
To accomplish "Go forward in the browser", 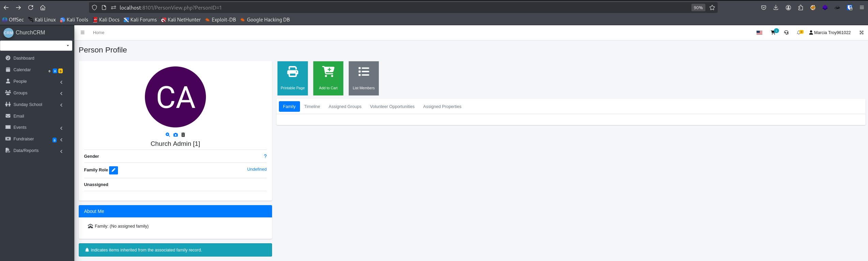I will [x=18, y=7].
